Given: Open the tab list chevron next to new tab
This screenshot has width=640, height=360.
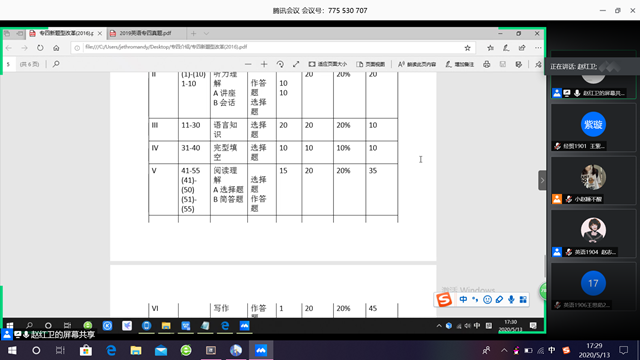Looking at the screenshot, I should click(206, 33).
